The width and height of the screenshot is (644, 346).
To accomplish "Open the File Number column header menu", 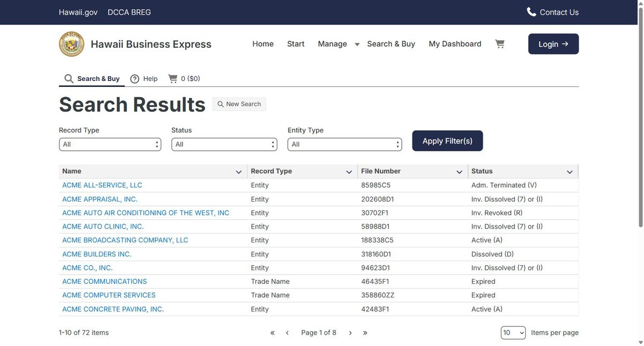I will pyautogui.click(x=459, y=172).
